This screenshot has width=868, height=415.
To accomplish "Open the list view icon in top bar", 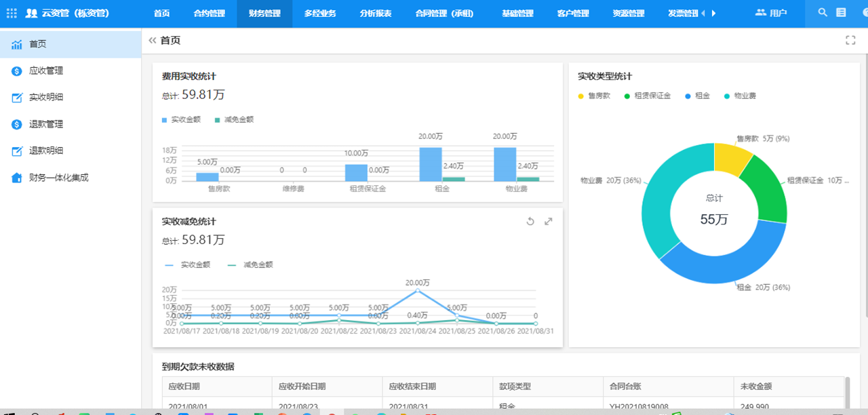I will 842,13.
